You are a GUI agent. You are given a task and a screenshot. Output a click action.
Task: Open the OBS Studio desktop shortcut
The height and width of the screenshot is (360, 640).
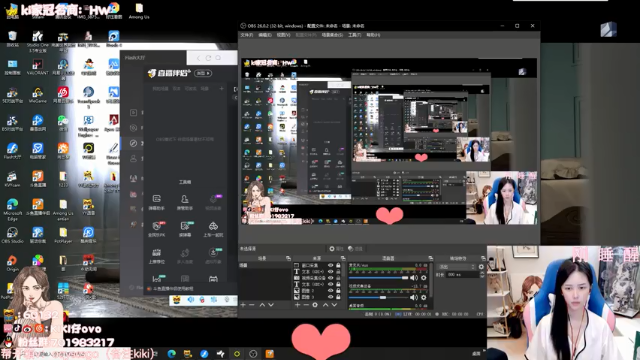(12, 236)
